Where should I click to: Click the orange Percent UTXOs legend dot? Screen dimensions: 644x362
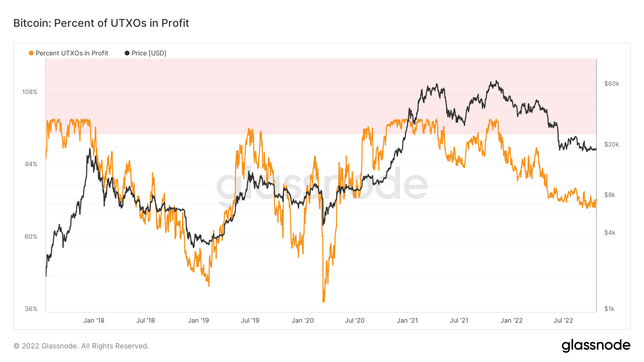[x=31, y=53]
